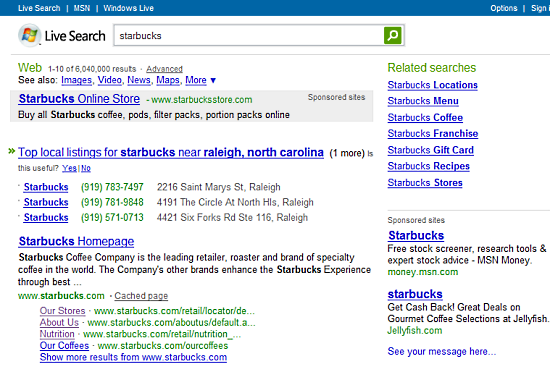Screen dimensions: 550x372
Task: Open Windows Live in top bar
Action: tap(128, 8)
